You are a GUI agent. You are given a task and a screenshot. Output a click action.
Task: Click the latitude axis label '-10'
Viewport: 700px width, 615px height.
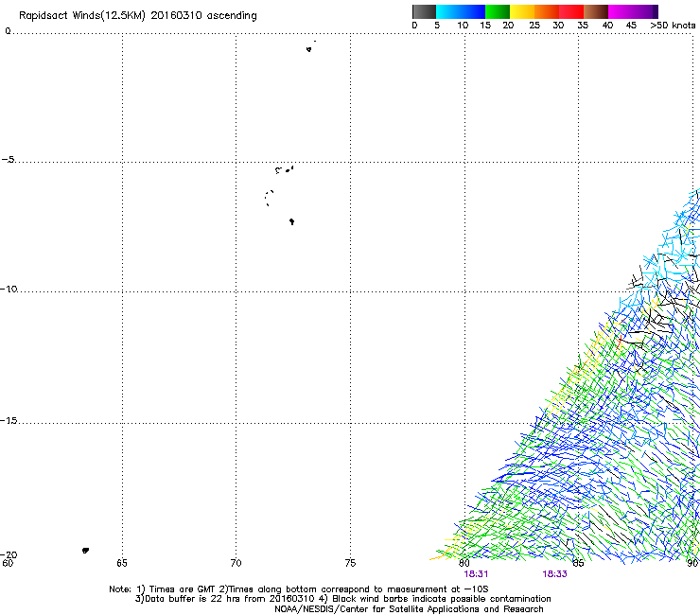9,289
